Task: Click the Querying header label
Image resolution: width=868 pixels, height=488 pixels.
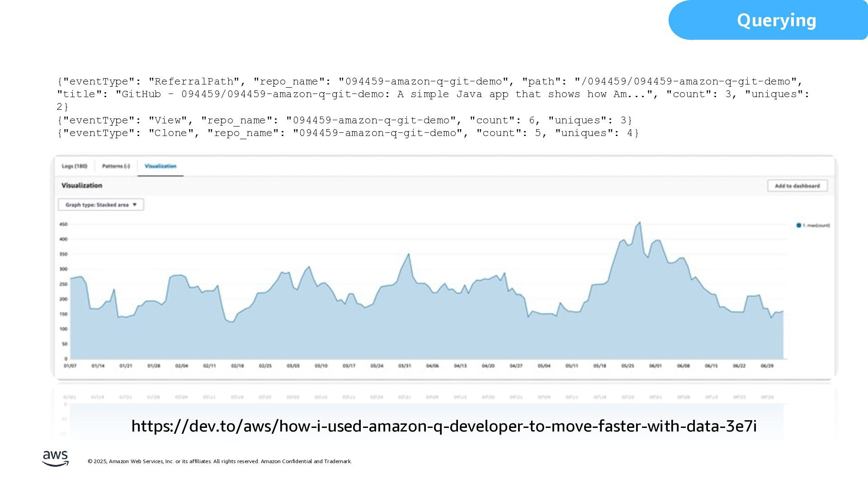Action: point(776,20)
